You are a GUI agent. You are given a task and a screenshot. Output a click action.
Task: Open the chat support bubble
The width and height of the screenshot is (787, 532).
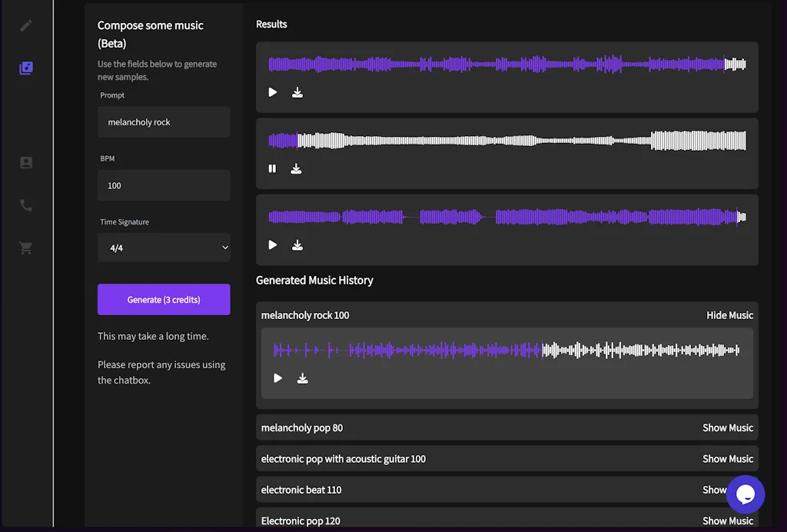point(745,494)
